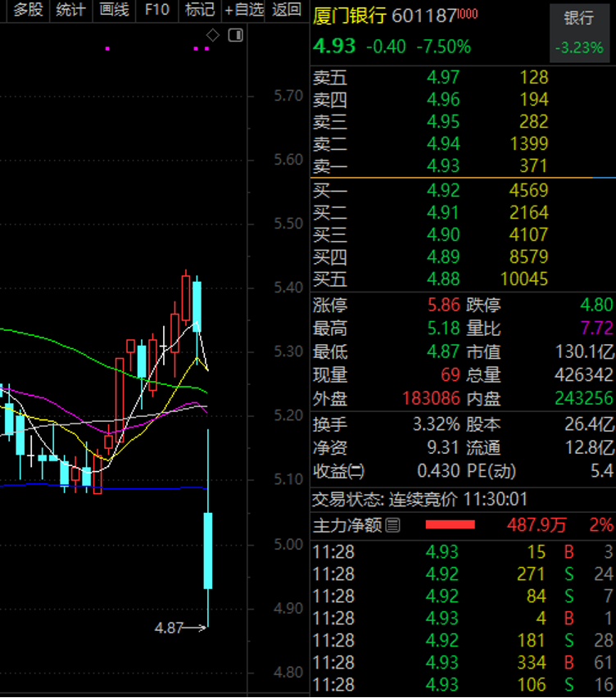Open the 银行 sector box

(x=579, y=34)
